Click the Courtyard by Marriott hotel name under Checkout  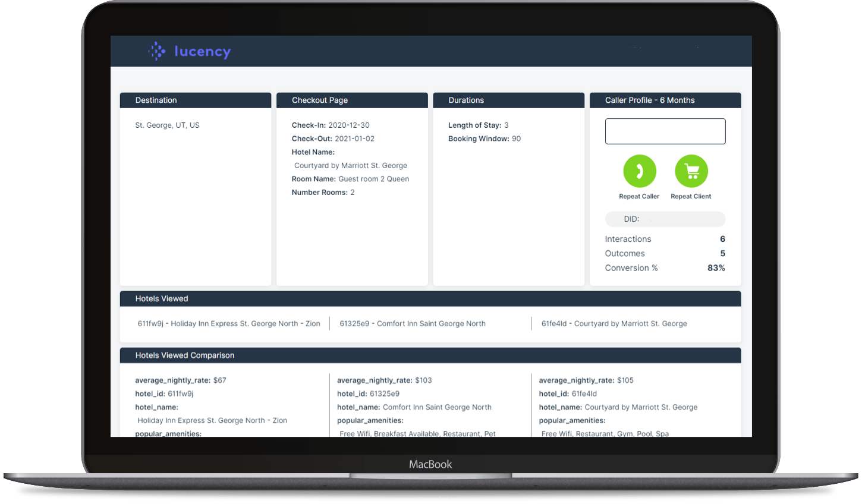tap(350, 165)
